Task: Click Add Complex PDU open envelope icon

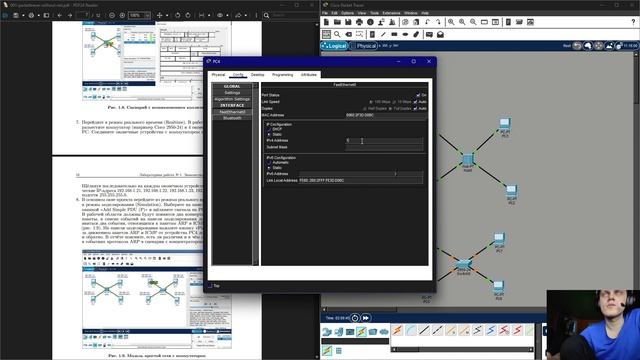Action: pyautogui.click(x=440, y=35)
